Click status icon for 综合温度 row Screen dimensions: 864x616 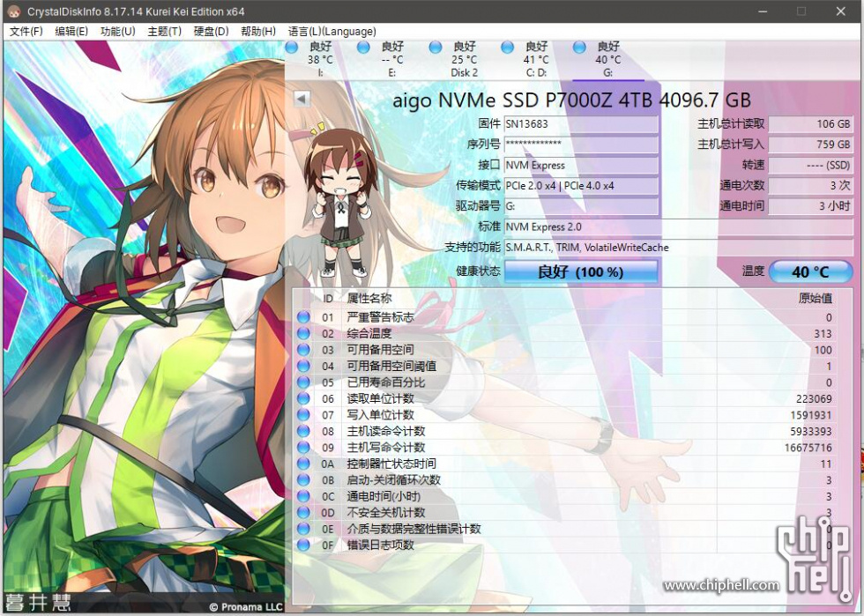[303, 333]
